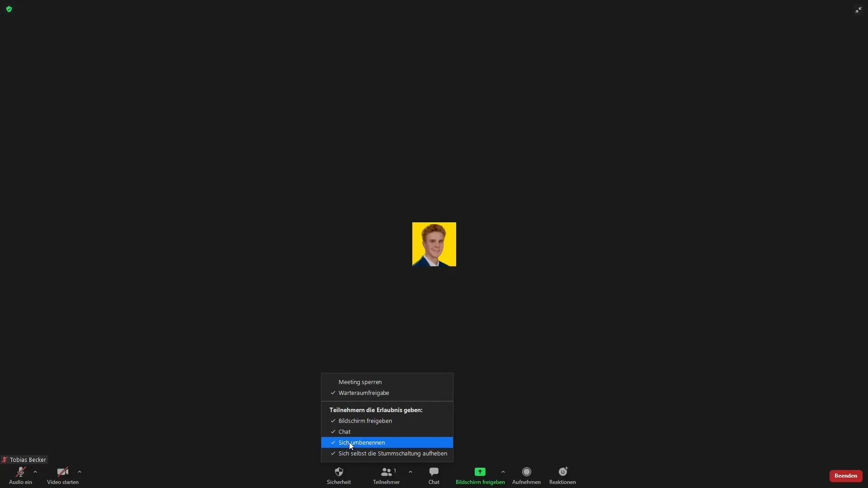Enable Sich selbst die Stummschaltung aufheben option
The image size is (868, 488).
coord(392,453)
